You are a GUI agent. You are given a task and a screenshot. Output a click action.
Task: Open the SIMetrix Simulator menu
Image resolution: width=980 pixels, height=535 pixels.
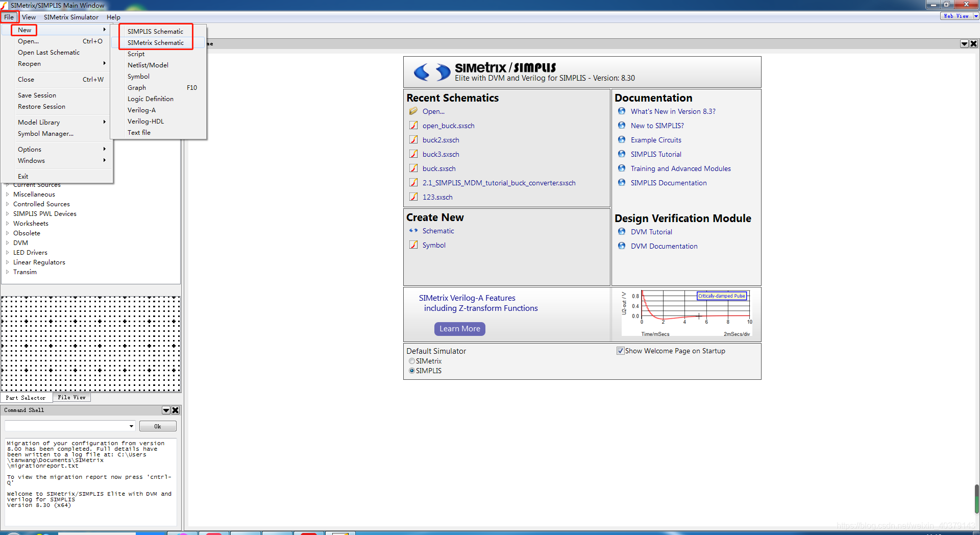point(71,17)
